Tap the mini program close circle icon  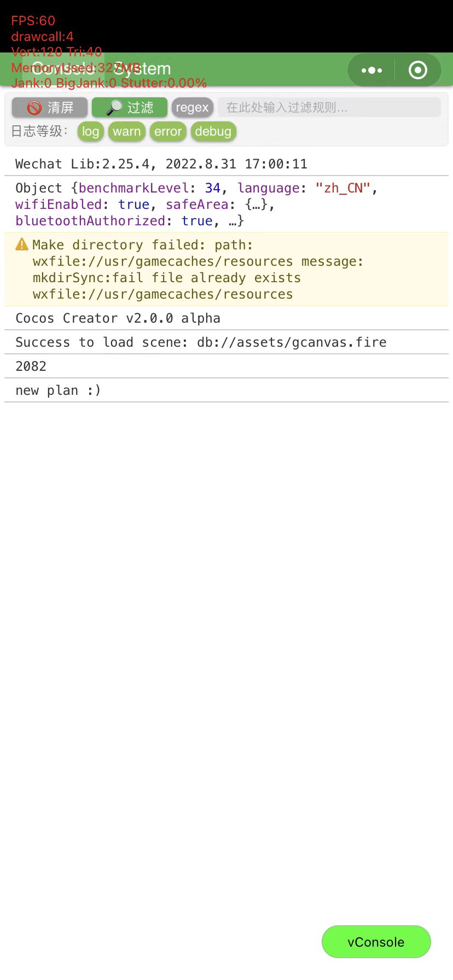tap(418, 70)
